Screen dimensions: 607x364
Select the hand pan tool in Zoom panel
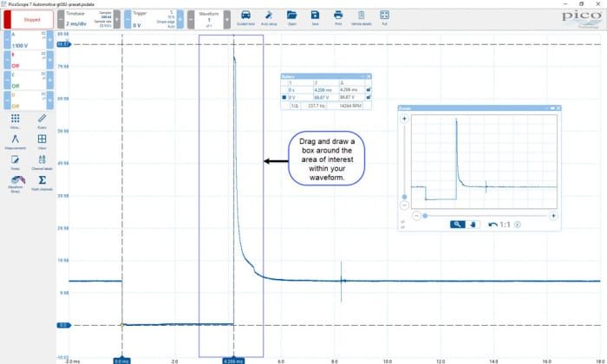pos(473,224)
